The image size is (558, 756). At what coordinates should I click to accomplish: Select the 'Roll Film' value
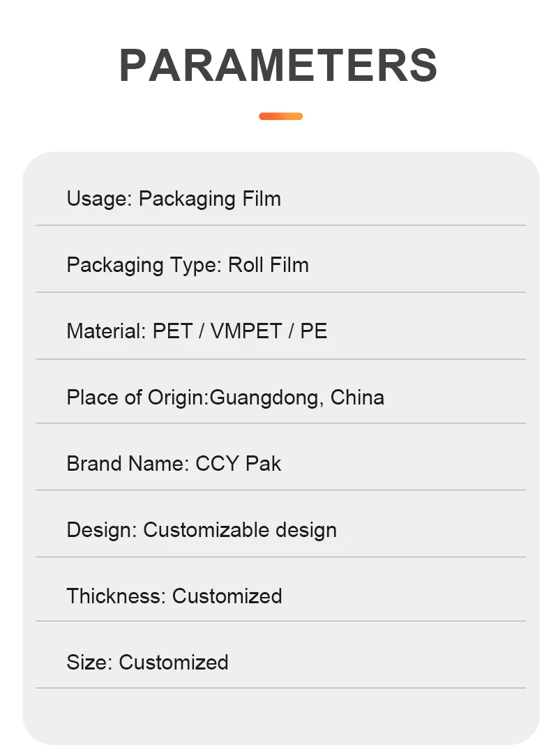[x=269, y=265]
